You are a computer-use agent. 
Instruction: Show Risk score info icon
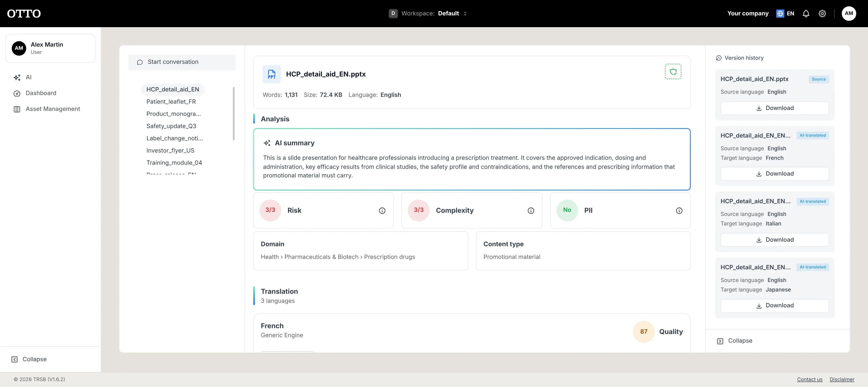point(382,210)
